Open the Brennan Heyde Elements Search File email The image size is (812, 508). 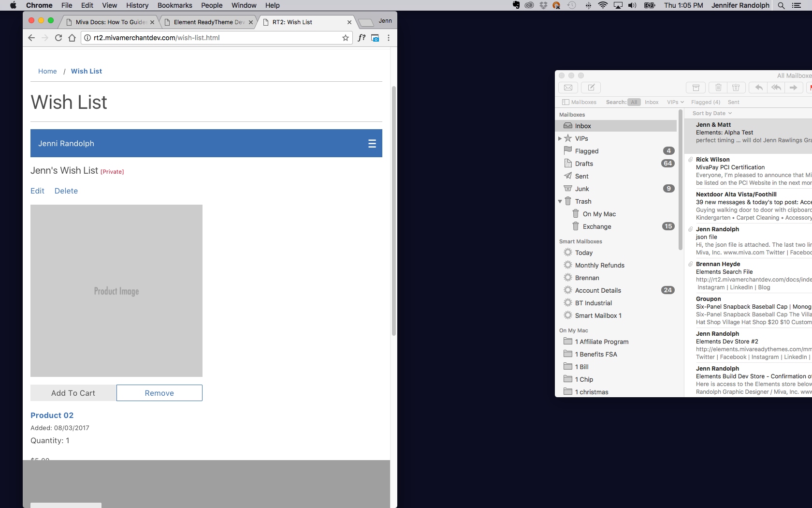[748, 276]
